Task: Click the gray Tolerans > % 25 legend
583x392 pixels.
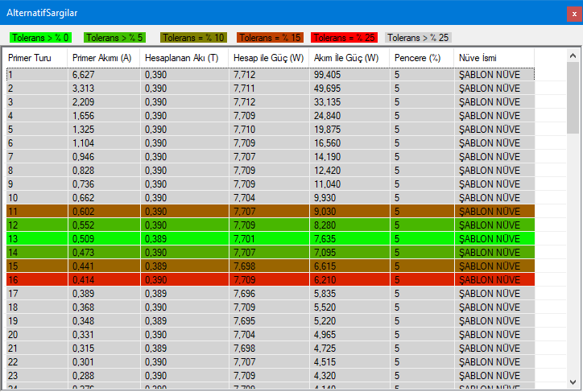Action: click(418, 37)
